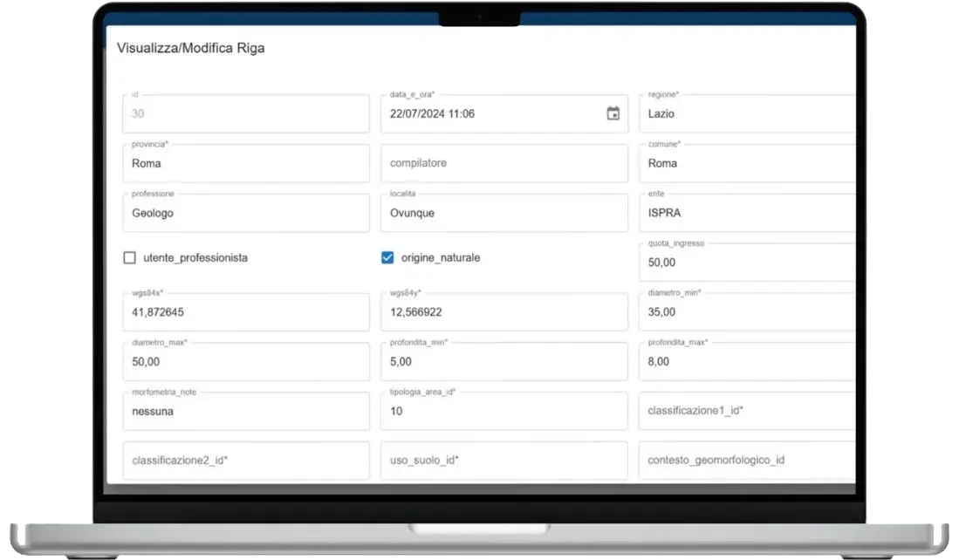Focus the empty uso_suolo_id field
This screenshot has height=560, width=959.
tap(504, 461)
